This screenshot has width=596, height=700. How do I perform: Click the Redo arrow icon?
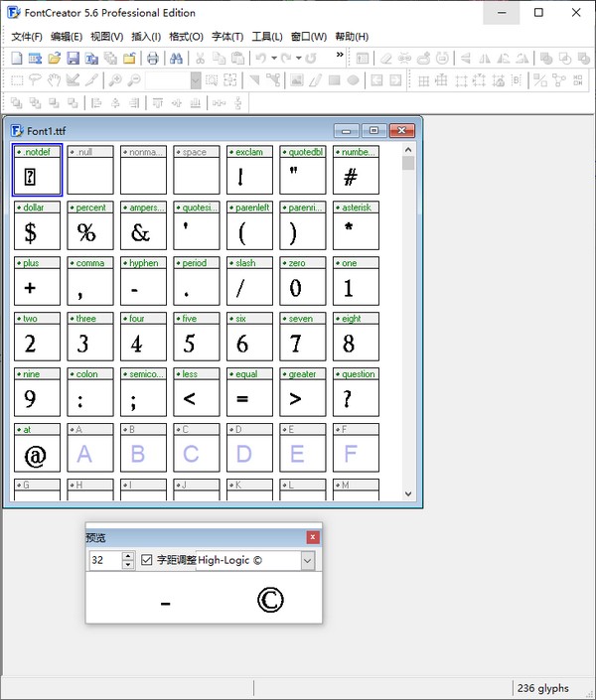point(286,58)
